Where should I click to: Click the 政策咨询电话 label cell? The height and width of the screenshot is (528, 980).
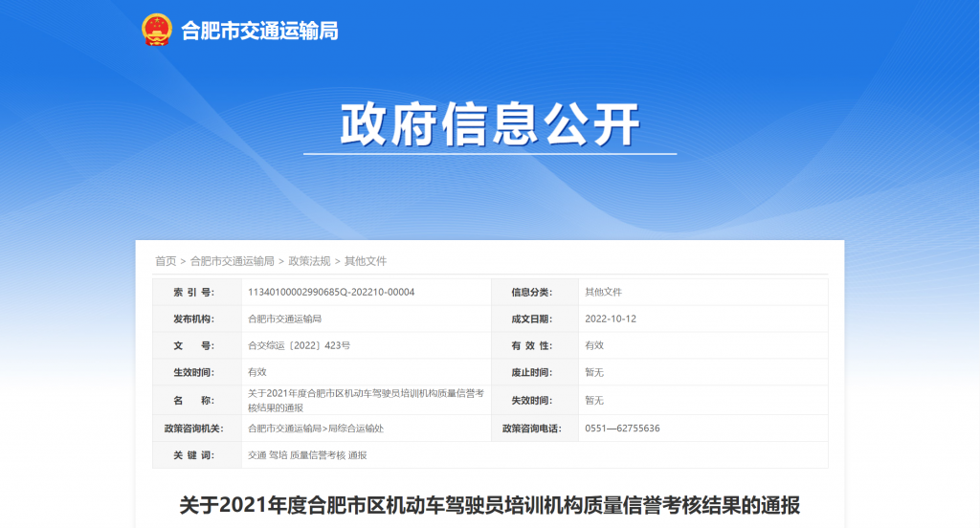click(x=535, y=429)
